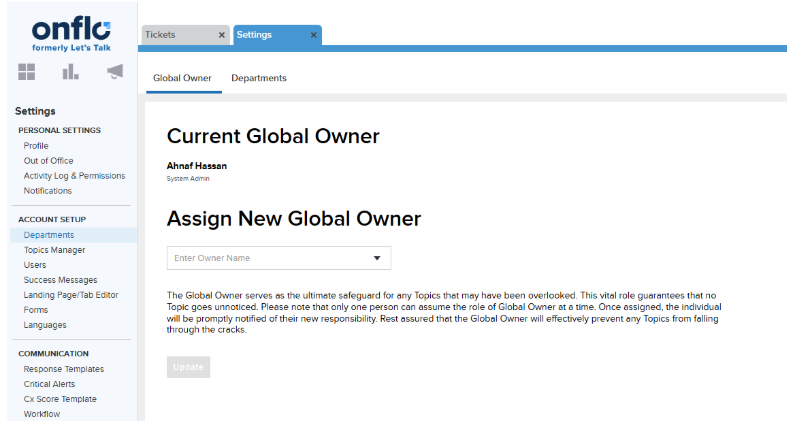The height and width of the screenshot is (423, 790).
Task: Go to Response Templates
Action: coord(64,369)
